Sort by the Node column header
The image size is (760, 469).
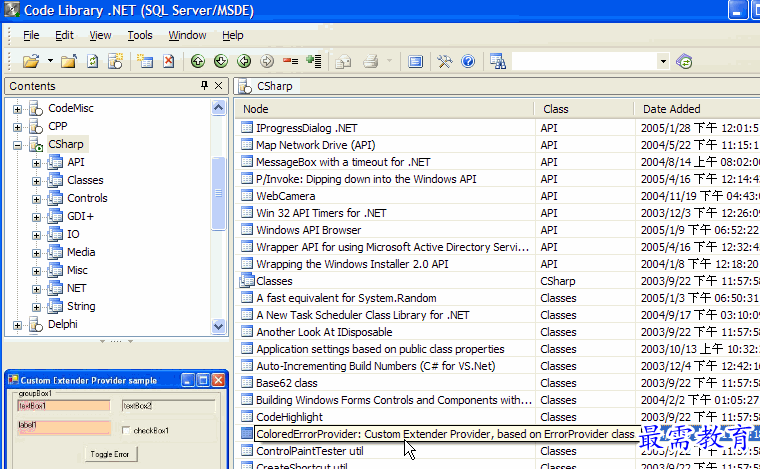(x=385, y=109)
